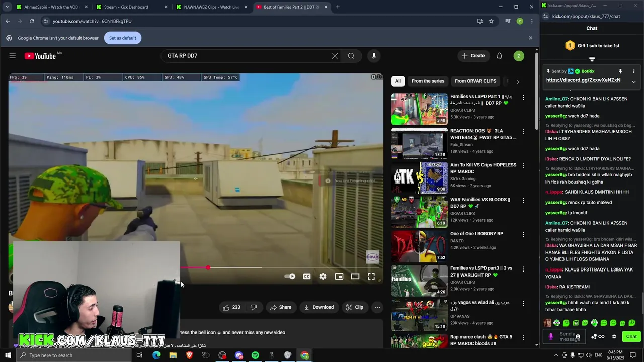This screenshot has width=644, height=362.
Task: Open options for WAR Famillies VS BLOODS
Action: (x=523, y=200)
